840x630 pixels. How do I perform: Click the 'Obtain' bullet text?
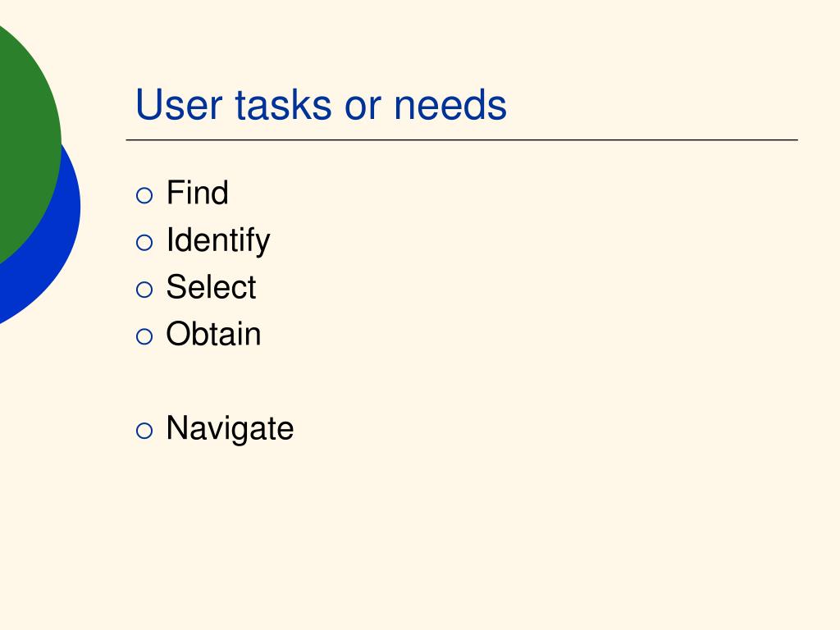[213, 335]
